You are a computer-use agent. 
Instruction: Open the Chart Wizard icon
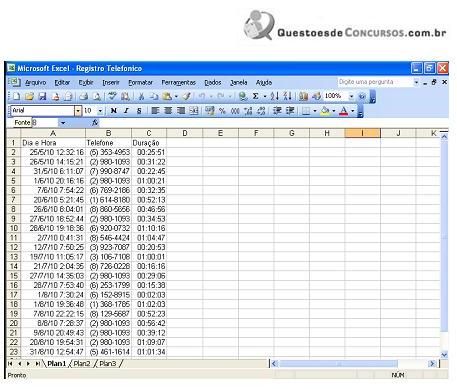303,96
